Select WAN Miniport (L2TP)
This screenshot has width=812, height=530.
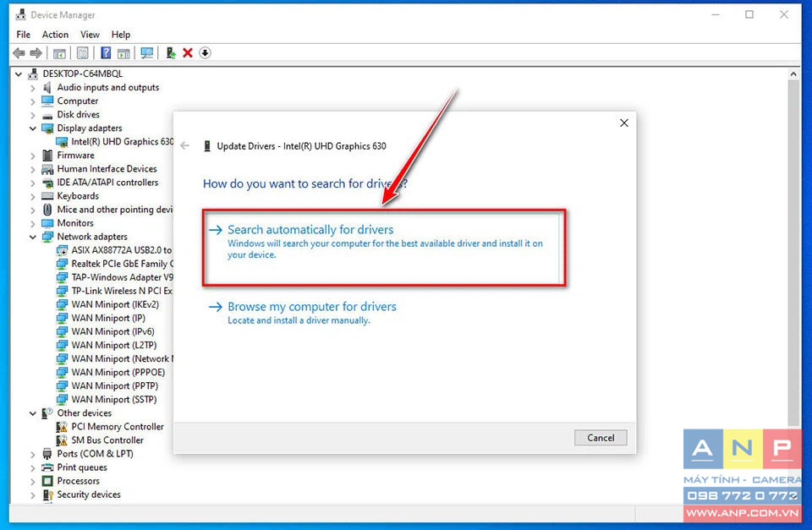(114, 345)
